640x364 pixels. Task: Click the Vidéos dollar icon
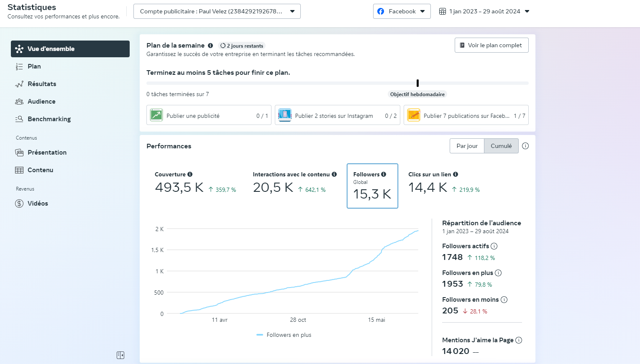pos(19,204)
